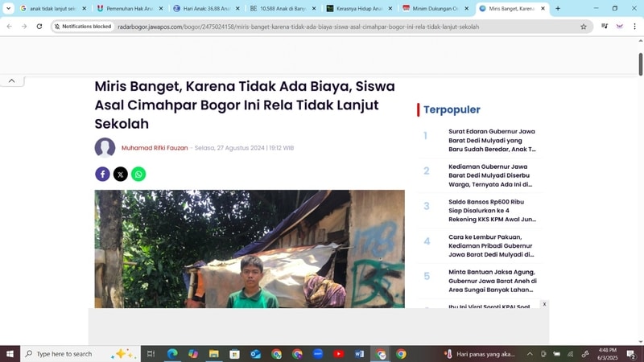Go back to previous page
The width and height of the screenshot is (644, 362).
pos(10,27)
